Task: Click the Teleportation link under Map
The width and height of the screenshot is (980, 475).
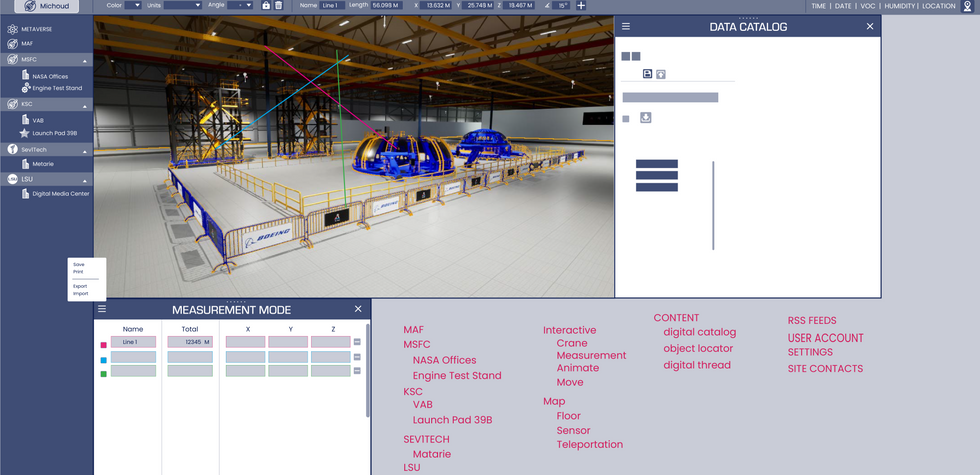Action: (x=590, y=444)
